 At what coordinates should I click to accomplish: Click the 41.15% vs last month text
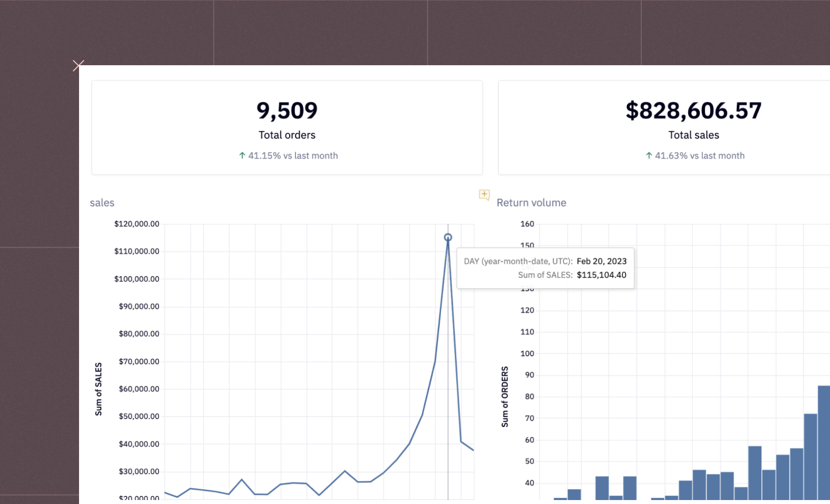click(293, 155)
